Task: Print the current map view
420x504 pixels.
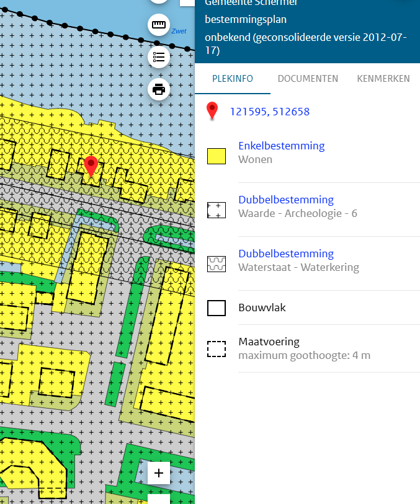Action: (159, 89)
